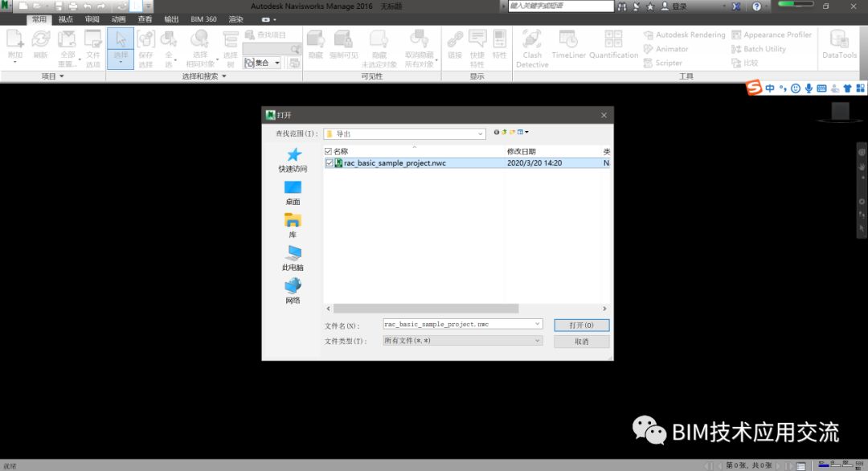868x471 pixels.
Task: Switch to the BIM 360 ribbon tab
Action: [203, 19]
